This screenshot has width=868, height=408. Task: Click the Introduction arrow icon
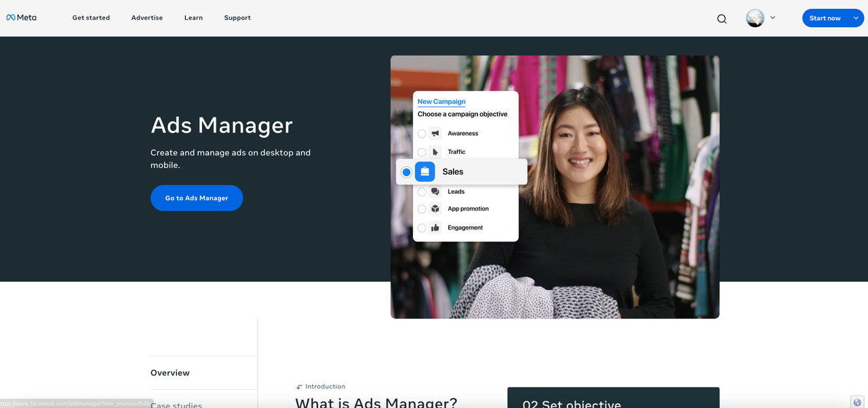[x=299, y=387]
